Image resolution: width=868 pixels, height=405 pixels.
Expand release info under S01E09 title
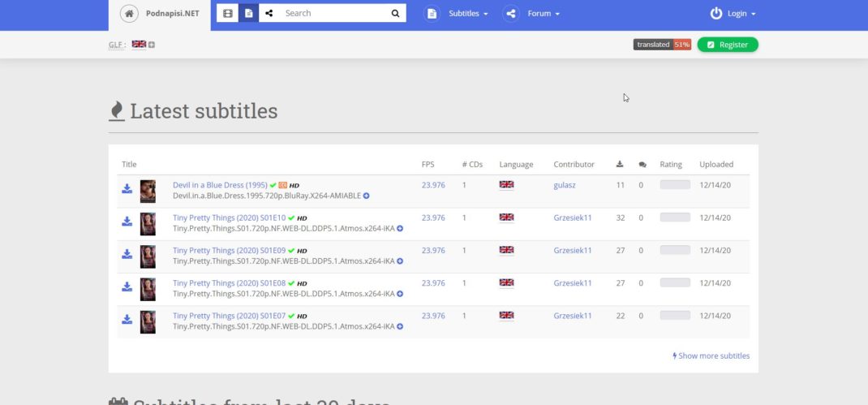[x=400, y=261]
